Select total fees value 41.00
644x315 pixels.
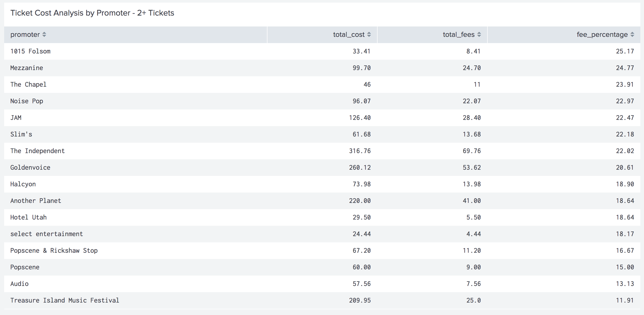coord(472,201)
